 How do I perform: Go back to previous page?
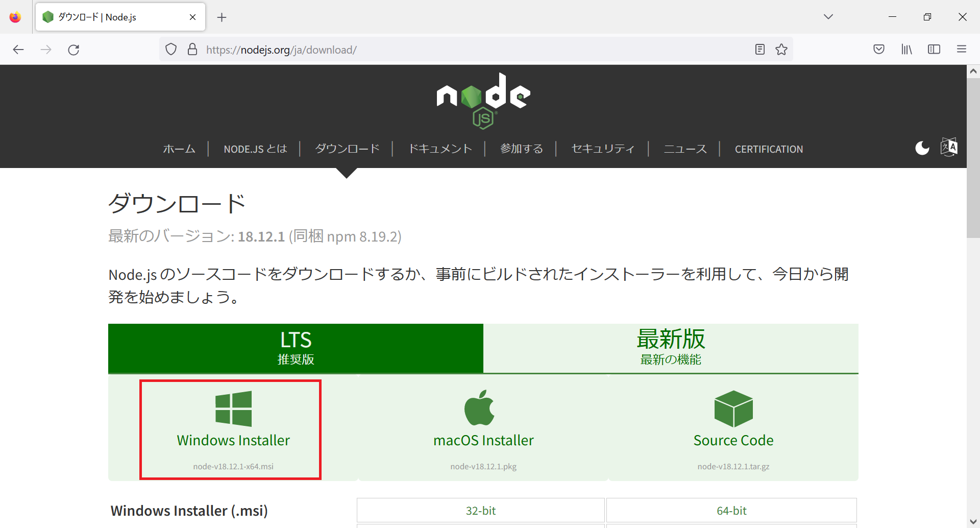tap(18, 50)
